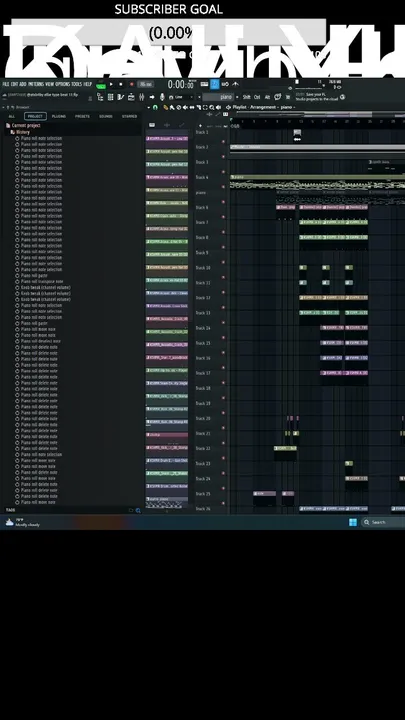The height and width of the screenshot is (720, 405).
Task: Toggle mute dot for Track 10
Action: (x=224, y=277)
